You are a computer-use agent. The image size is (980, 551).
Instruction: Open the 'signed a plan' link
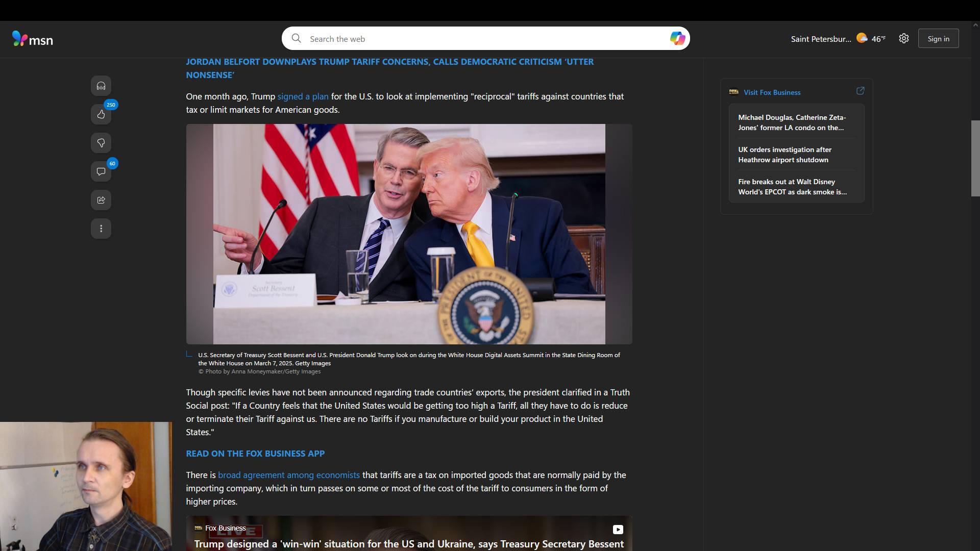pos(303,96)
